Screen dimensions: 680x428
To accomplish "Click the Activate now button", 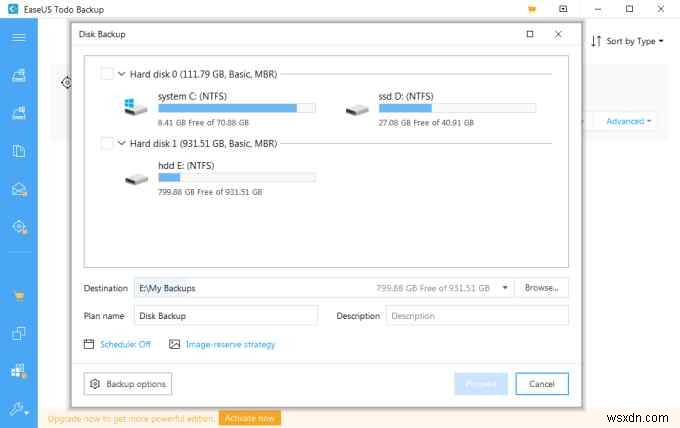I will 250,418.
